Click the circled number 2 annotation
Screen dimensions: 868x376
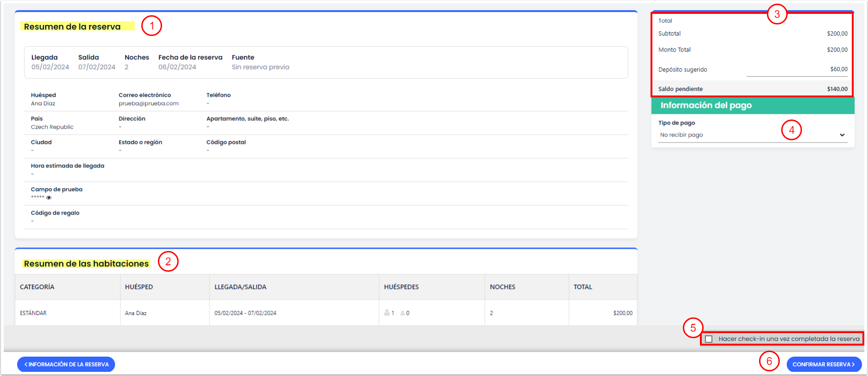click(x=168, y=262)
